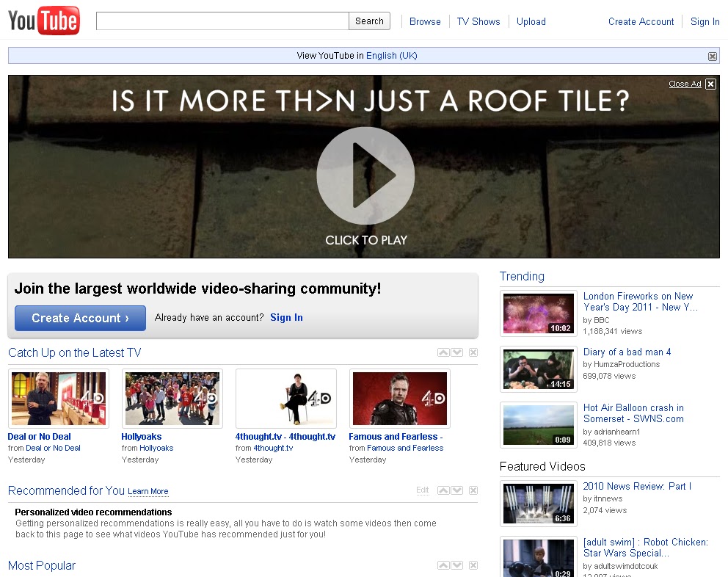Click Hot Air Balloon crash in Somerset title
This screenshot has width=728, height=577.
(633, 413)
